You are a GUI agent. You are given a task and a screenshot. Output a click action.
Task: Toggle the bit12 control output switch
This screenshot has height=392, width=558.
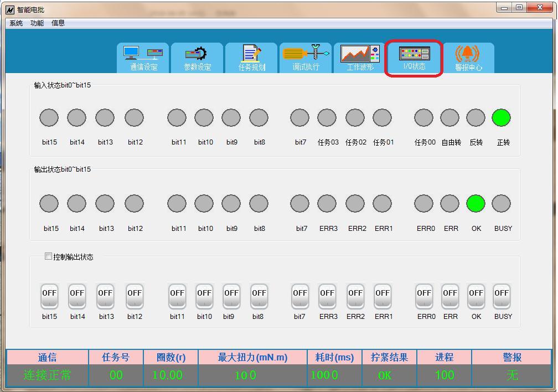click(134, 296)
